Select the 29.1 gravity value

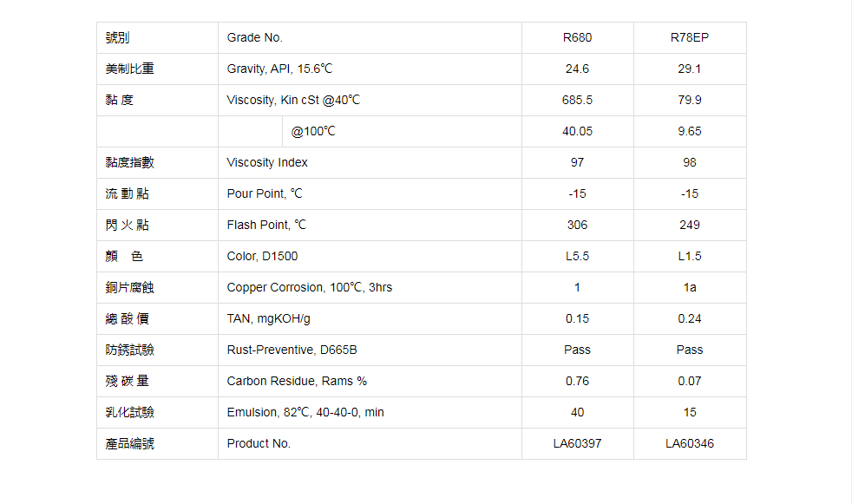pyautogui.click(x=690, y=69)
